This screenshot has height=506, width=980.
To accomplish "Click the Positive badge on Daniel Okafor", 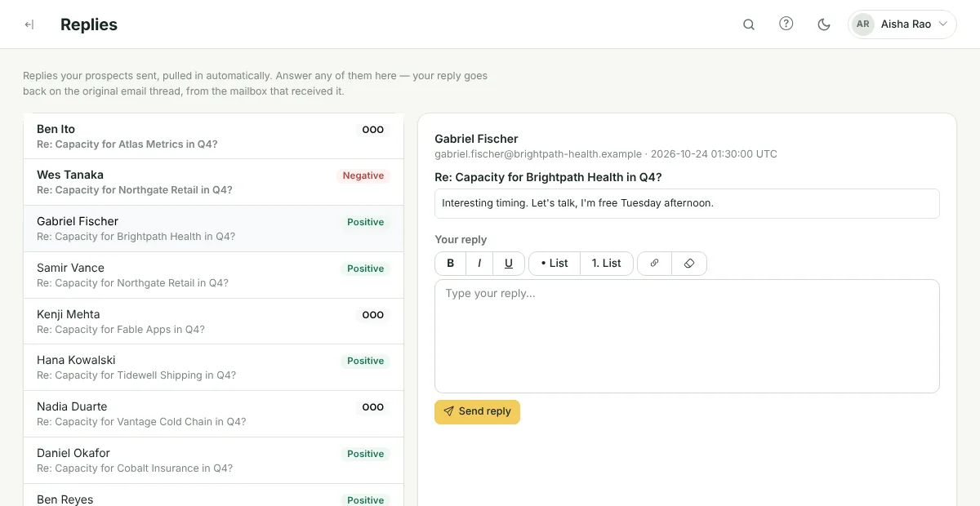I will (365, 454).
